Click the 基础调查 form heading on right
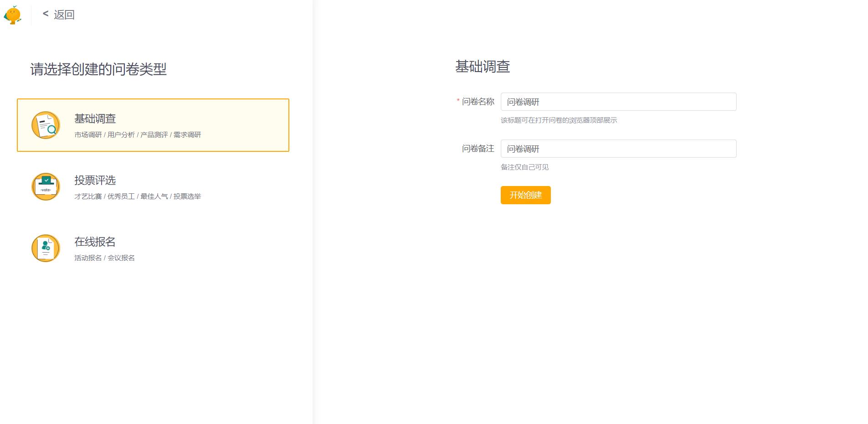This screenshot has height=424, width=868. [483, 67]
